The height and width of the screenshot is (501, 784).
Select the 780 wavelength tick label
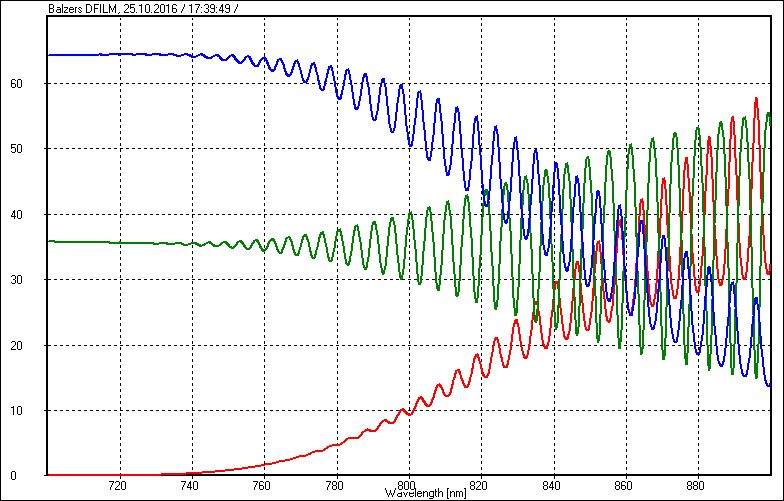(335, 485)
